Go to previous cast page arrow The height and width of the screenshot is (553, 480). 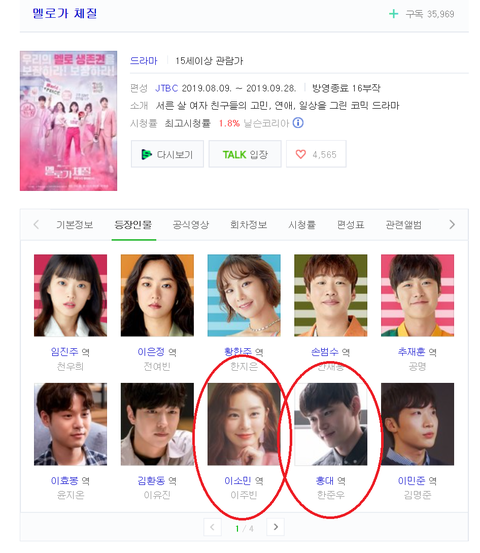(212, 527)
